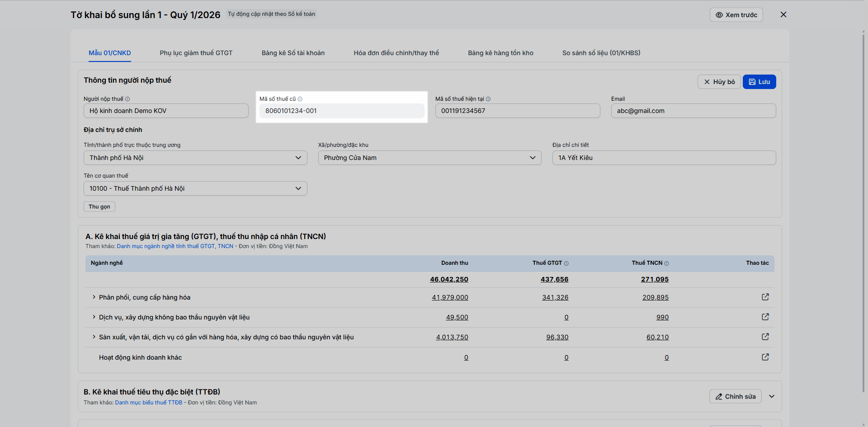The width and height of the screenshot is (868, 427).
Task: Click Thuế TNCN value 990
Action: (662, 317)
